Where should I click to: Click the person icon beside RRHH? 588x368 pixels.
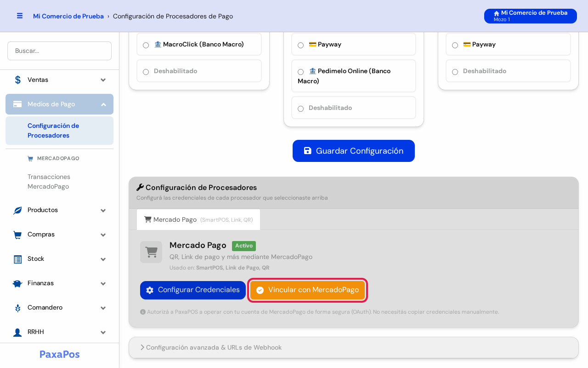(x=17, y=332)
